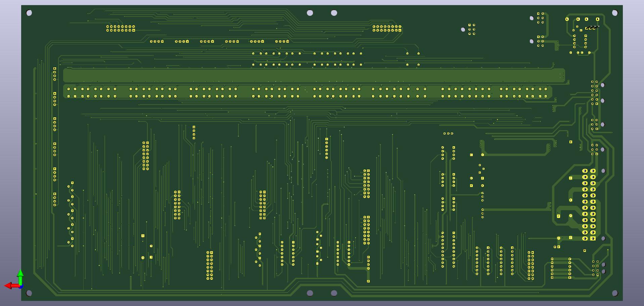Pick the bottom-right corner mounting hole
644x306 pixels.
point(615,293)
